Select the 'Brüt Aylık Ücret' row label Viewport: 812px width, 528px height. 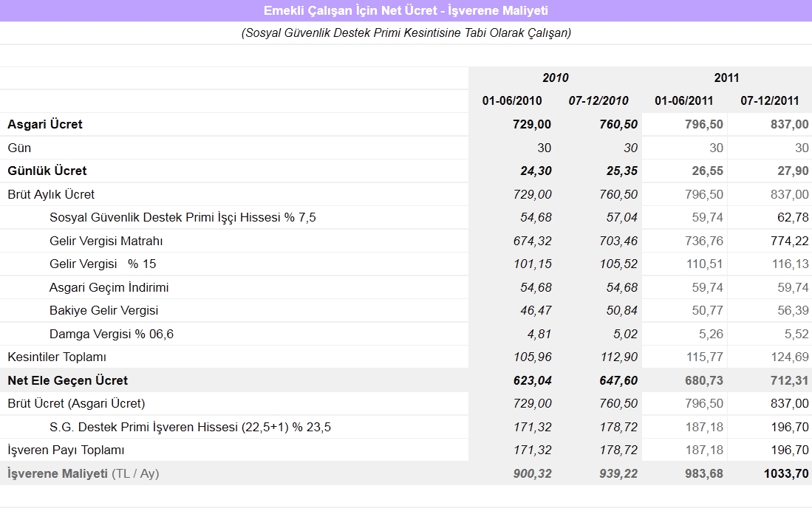point(51,194)
